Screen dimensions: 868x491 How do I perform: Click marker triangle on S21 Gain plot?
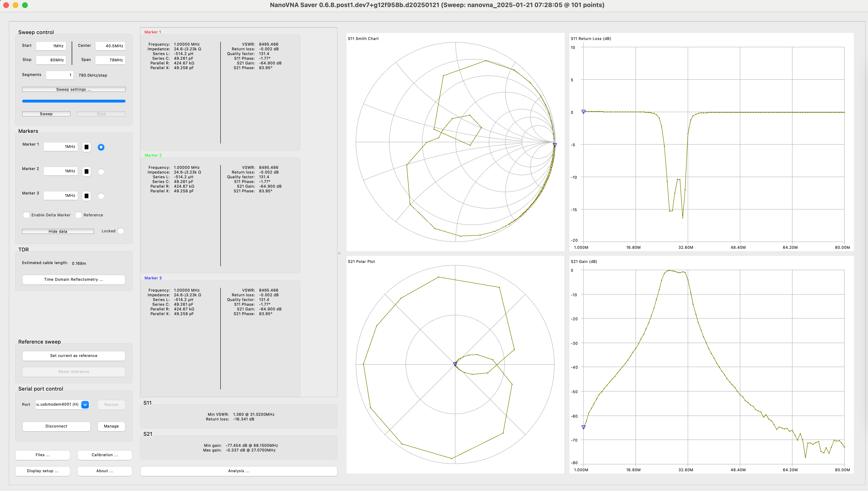point(584,427)
